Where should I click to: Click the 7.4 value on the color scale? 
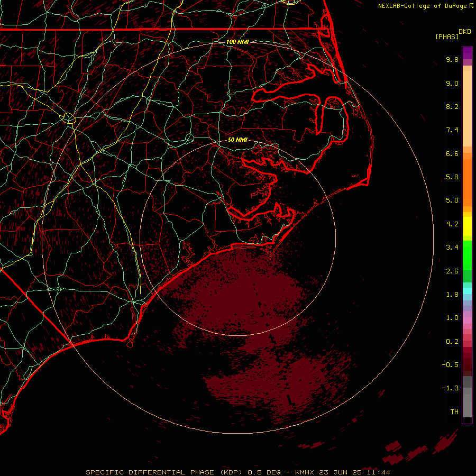[452, 130]
